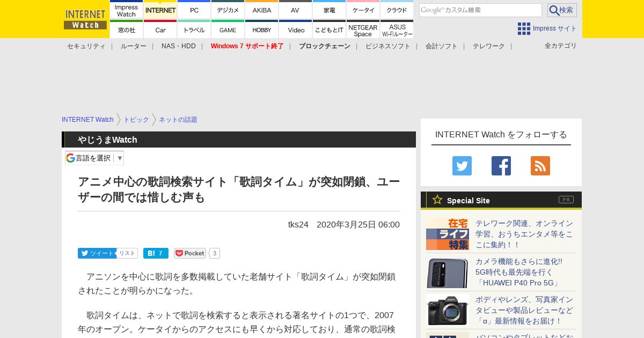Open Windows 7 サポート終了 link
Screen dimensions: 644x338
click(x=247, y=46)
